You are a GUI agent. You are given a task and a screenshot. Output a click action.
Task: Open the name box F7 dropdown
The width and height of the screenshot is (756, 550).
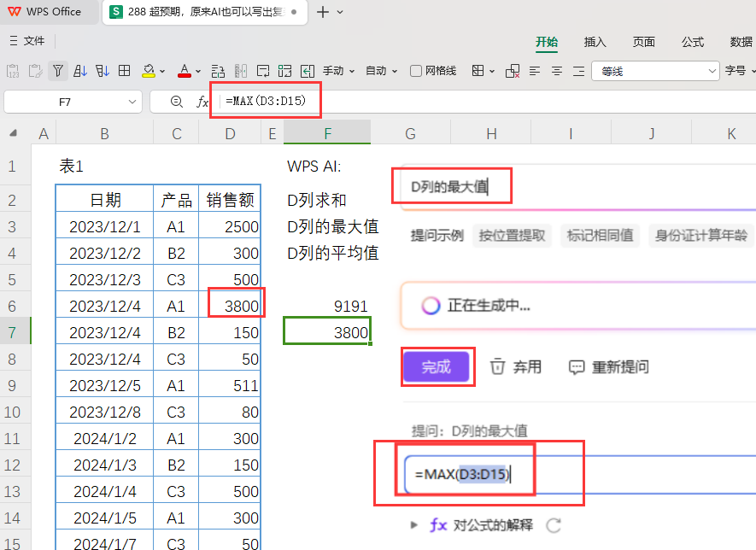tap(132, 102)
